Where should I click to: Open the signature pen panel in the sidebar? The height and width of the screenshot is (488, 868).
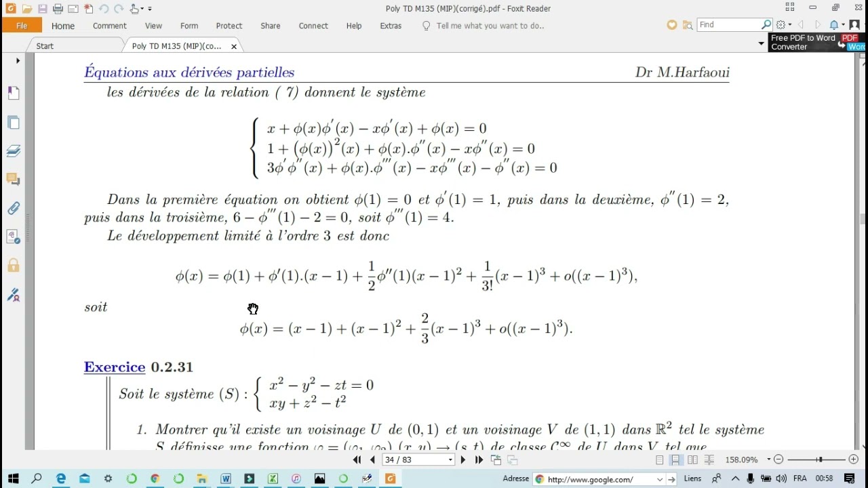tap(14, 294)
